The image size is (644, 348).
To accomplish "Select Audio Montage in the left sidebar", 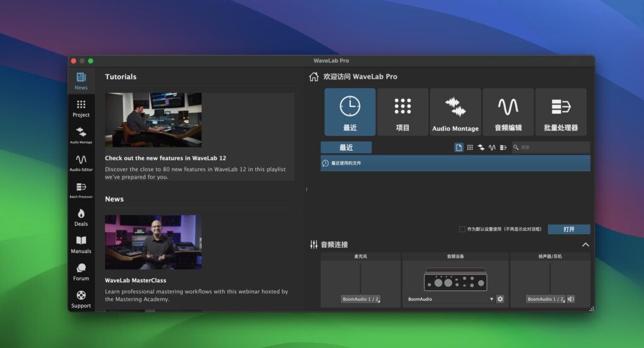I will [81, 135].
